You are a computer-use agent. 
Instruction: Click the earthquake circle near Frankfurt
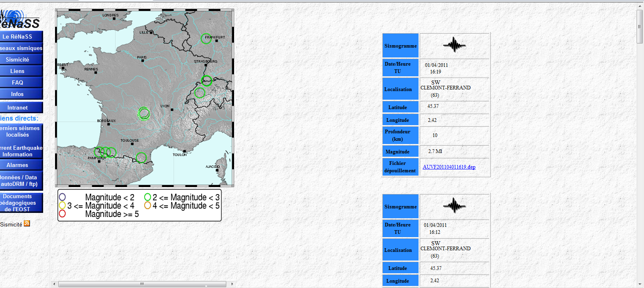(x=206, y=38)
